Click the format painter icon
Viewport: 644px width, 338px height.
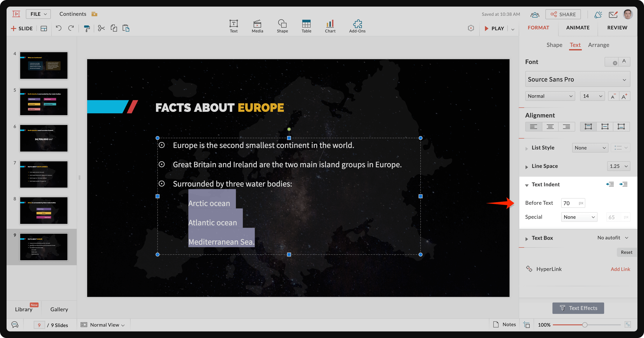87,28
